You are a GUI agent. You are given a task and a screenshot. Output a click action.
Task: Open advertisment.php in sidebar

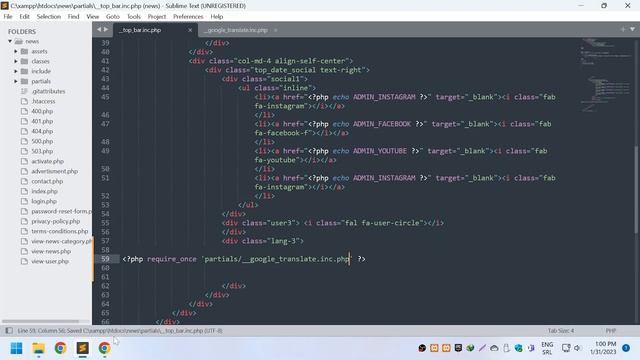(54, 171)
